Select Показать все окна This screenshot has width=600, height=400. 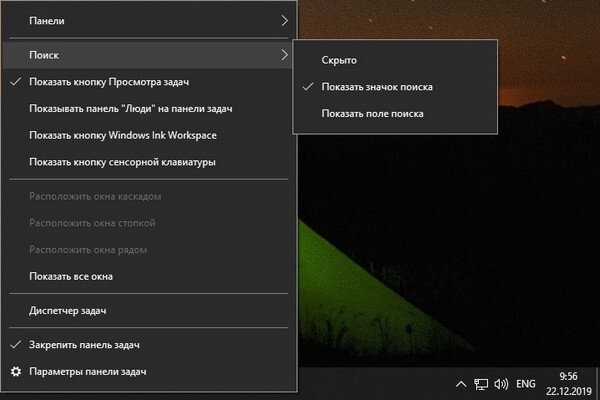(x=149, y=276)
